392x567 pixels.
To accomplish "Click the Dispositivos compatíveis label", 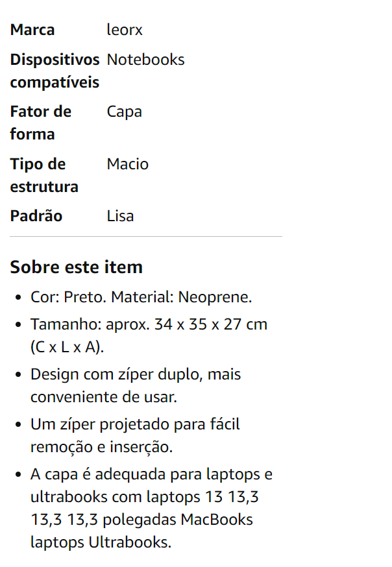I will point(55,71).
